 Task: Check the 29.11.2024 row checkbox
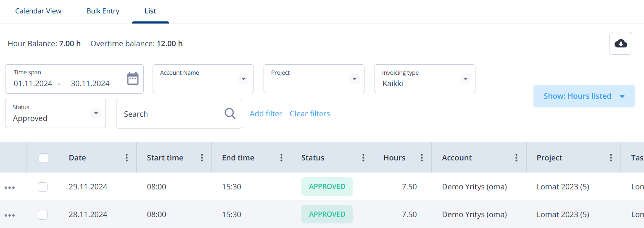tap(42, 187)
